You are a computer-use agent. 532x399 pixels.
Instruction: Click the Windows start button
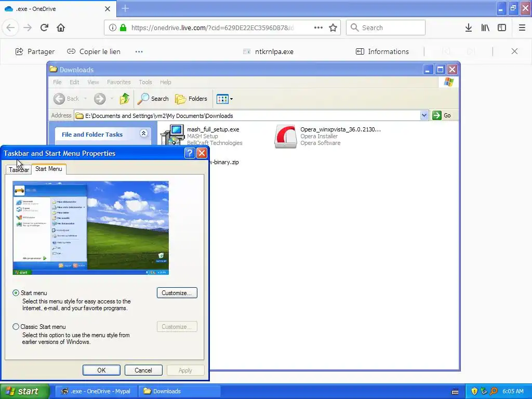pos(24,391)
